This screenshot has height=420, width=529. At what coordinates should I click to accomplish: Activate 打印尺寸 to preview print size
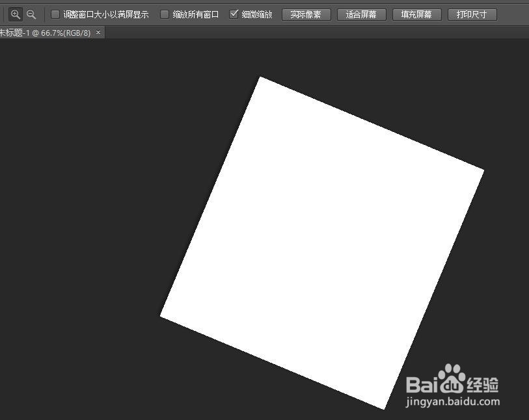click(472, 14)
